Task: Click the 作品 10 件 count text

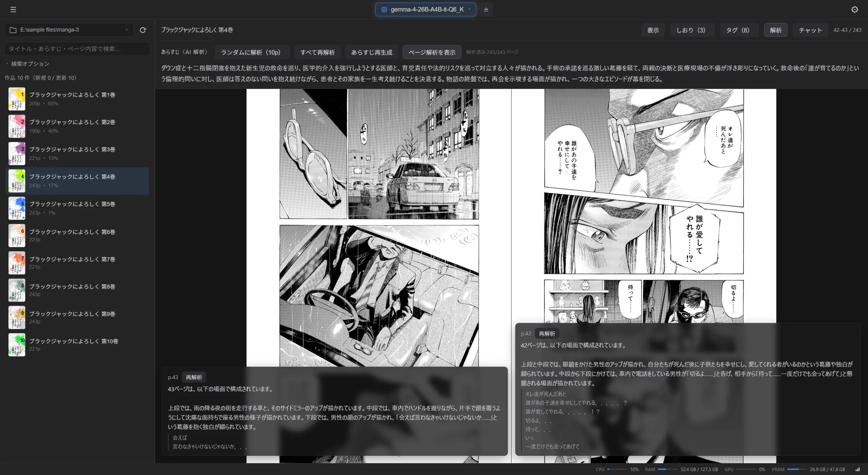Action: (x=41, y=78)
